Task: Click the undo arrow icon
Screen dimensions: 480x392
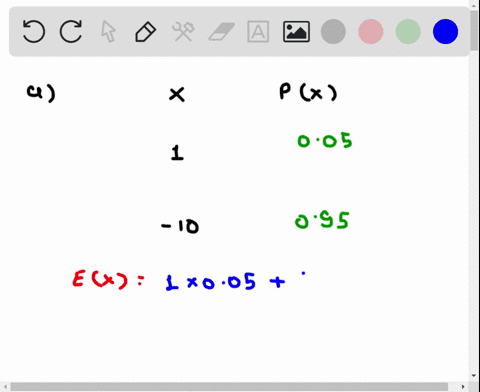Action: pyautogui.click(x=34, y=31)
